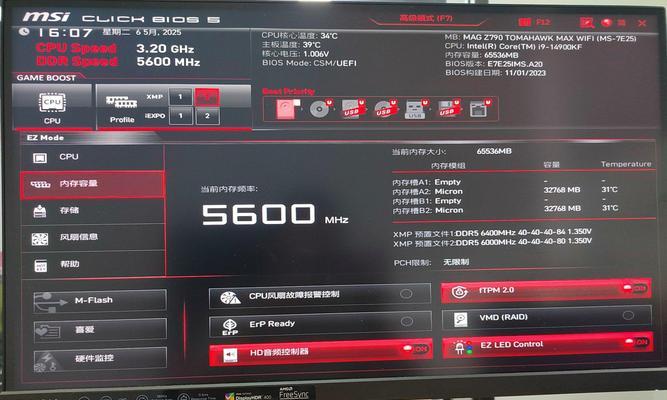667x400 pixels.
Task: Click the 3.20 GHz CPU speed value
Action: coord(165,49)
